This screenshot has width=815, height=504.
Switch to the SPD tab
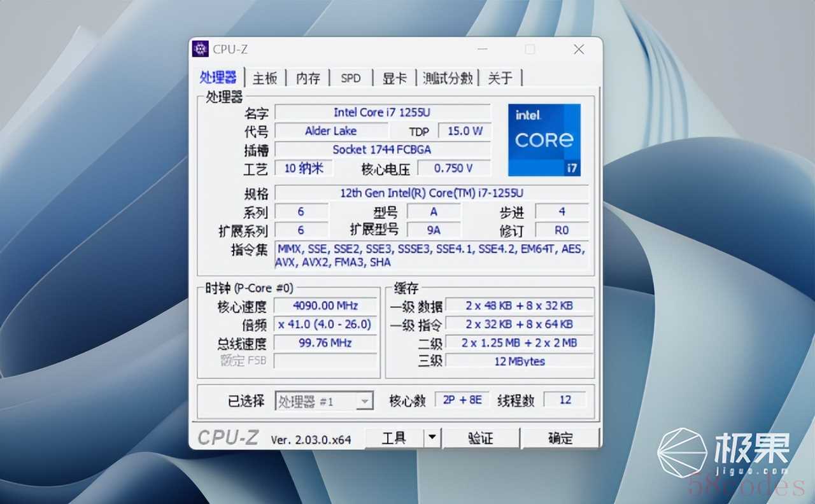pyautogui.click(x=351, y=78)
